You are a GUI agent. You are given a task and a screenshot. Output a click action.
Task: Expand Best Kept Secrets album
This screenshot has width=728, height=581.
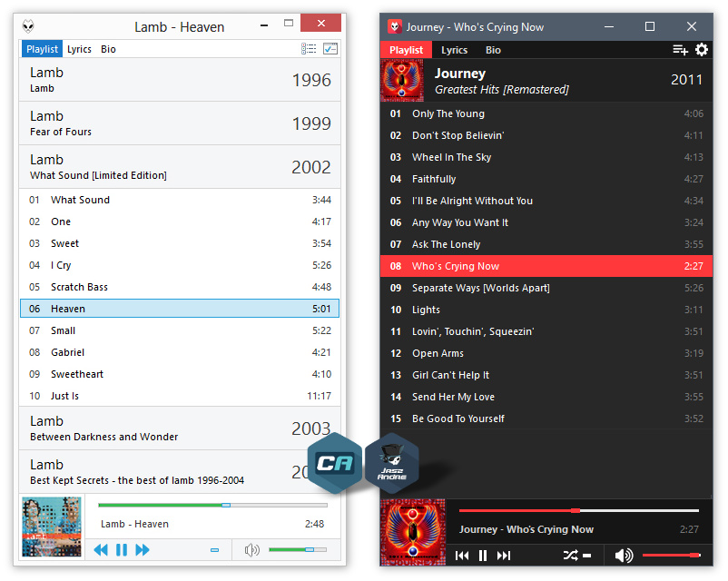click(180, 472)
